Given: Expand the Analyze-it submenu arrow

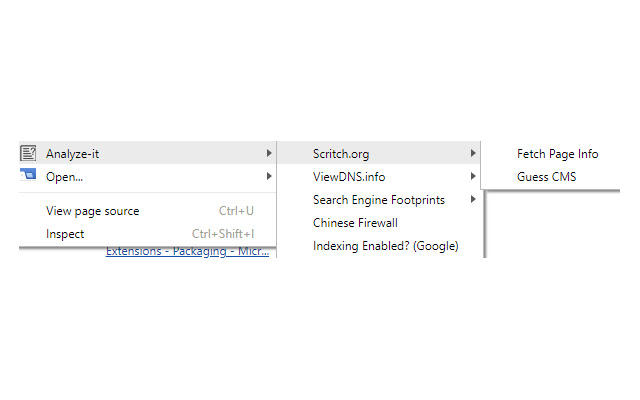Looking at the screenshot, I should [x=269, y=153].
